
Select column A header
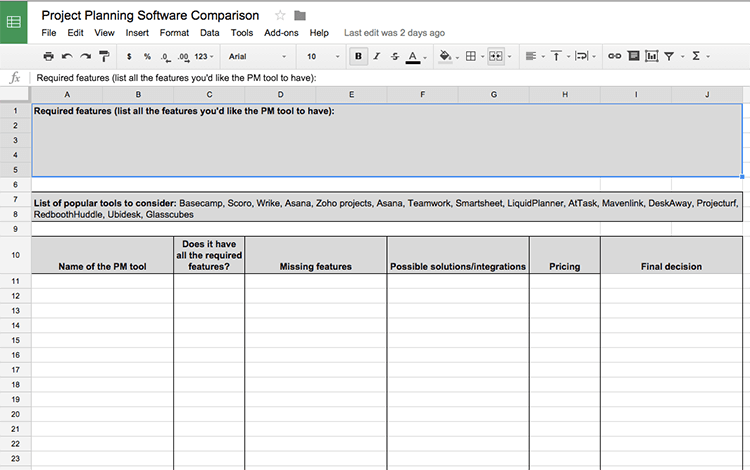tap(67, 95)
